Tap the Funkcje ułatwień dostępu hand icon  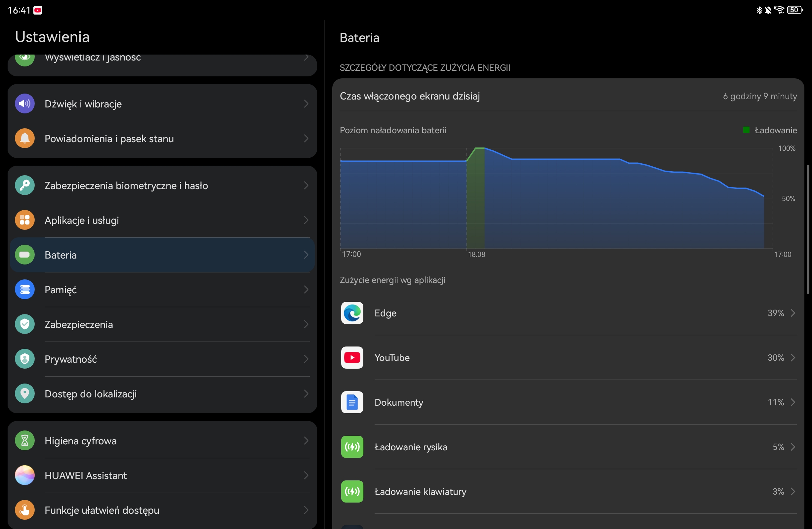(x=24, y=510)
